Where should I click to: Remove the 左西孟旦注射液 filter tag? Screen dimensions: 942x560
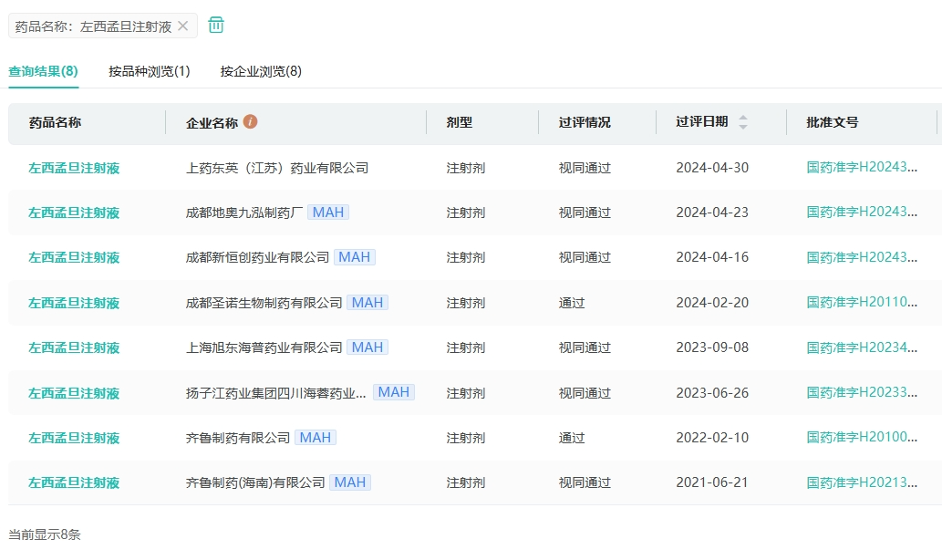[182, 26]
